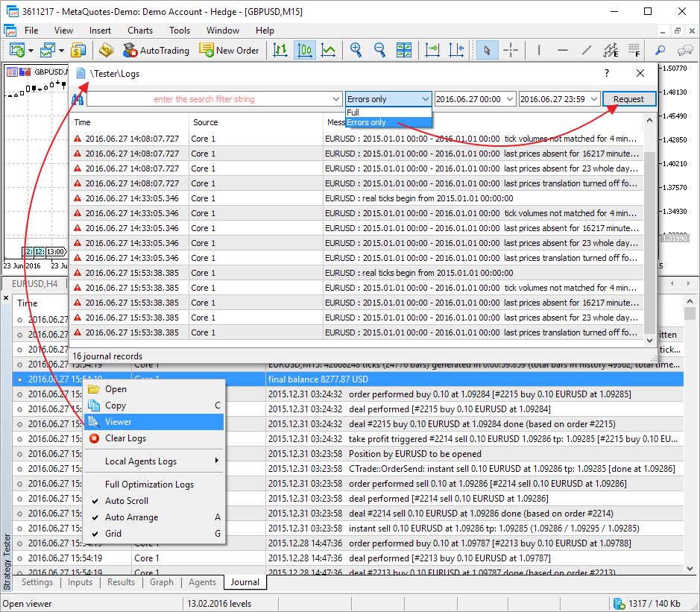Click New Order button

[229, 51]
